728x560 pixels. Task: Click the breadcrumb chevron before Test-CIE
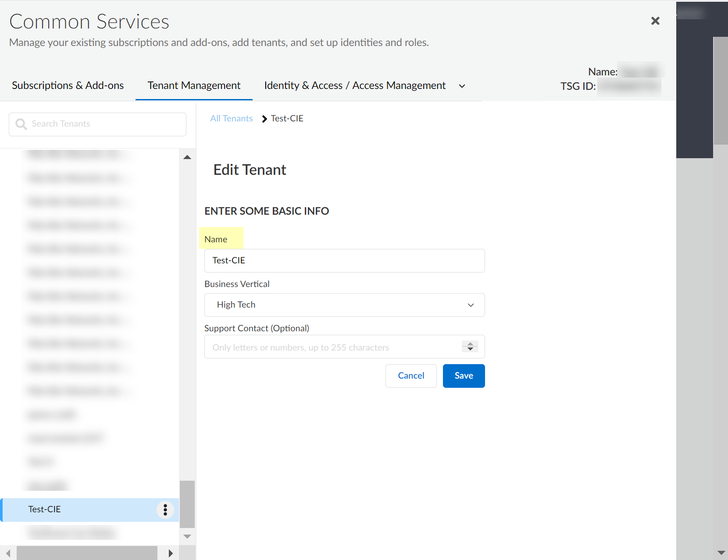(264, 119)
